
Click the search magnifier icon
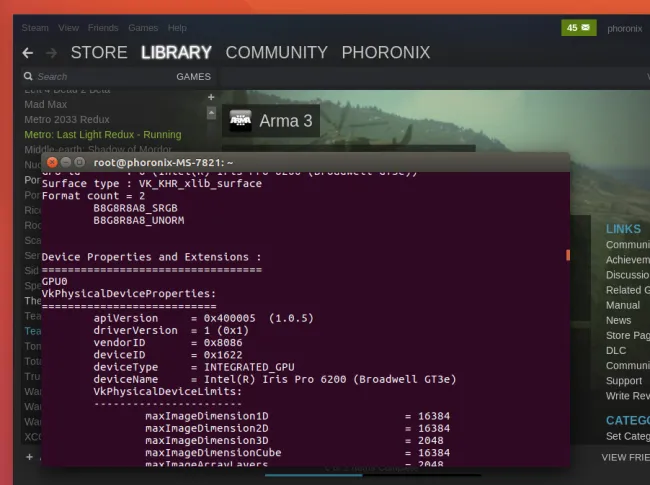29,76
